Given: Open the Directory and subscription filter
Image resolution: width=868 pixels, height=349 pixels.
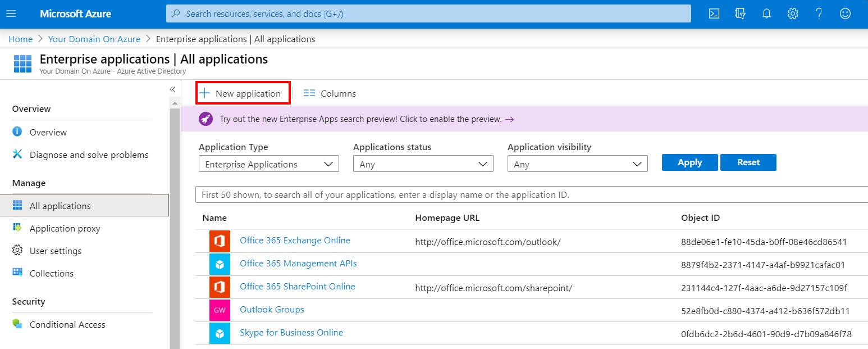Looking at the screenshot, I should coord(740,13).
